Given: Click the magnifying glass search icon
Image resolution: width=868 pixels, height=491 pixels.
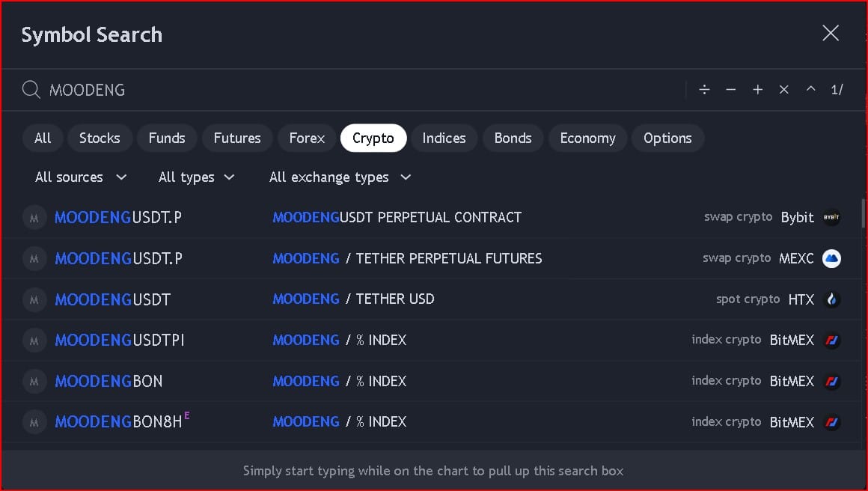Looking at the screenshot, I should pyautogui.click(x=31, y=90).
